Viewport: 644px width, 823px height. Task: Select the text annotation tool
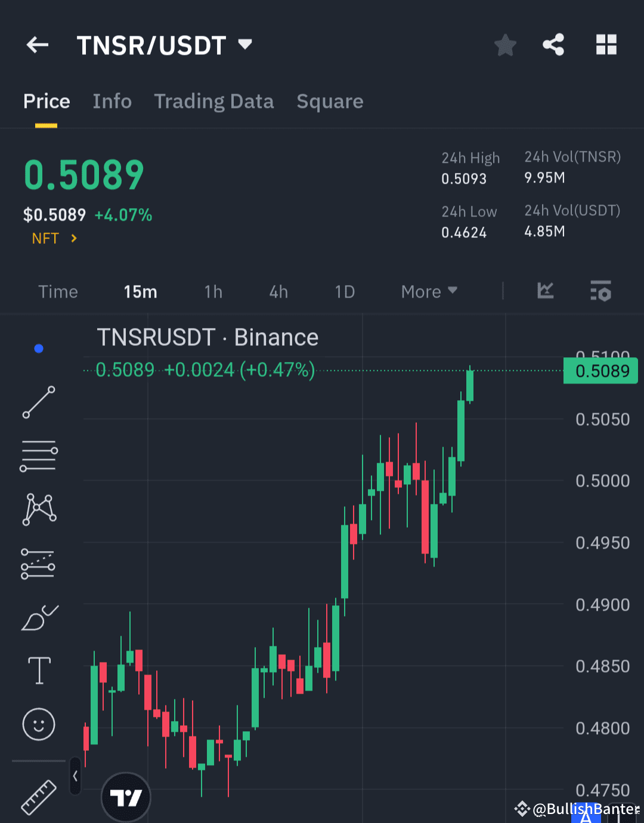point(38,670)
